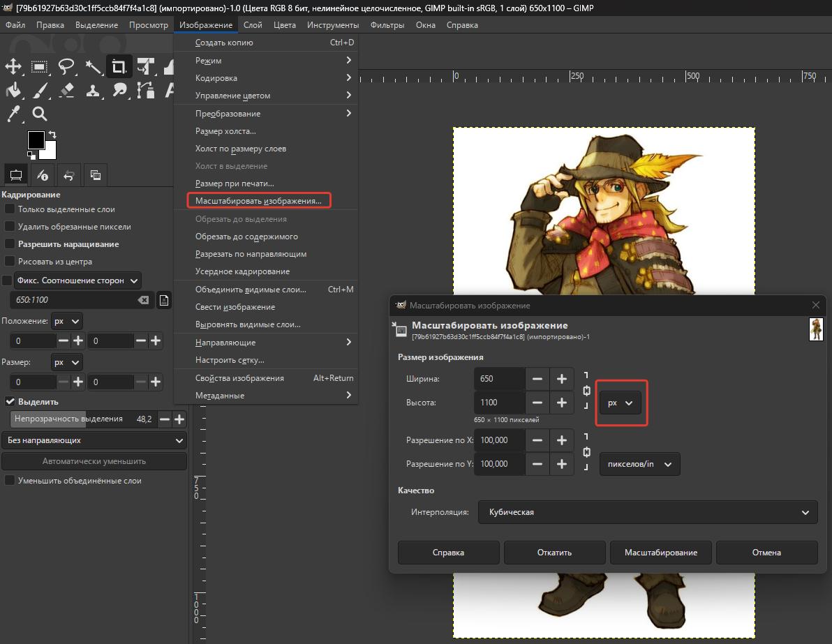Adjust the selection opacity slider

click(83, 419)
